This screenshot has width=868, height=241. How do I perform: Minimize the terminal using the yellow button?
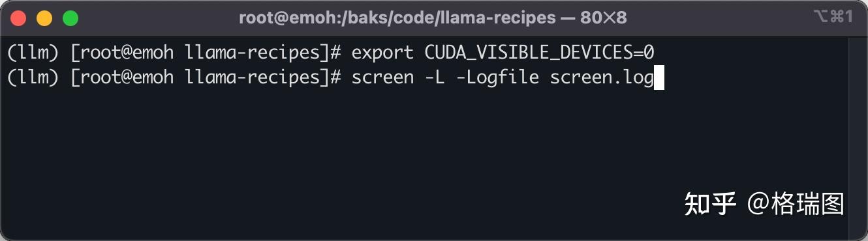(44, 18)
